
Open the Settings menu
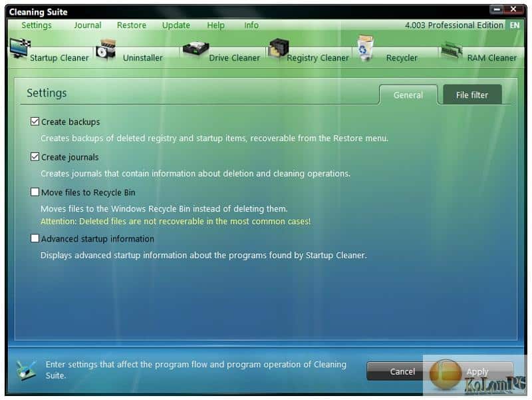pos(37,25)
